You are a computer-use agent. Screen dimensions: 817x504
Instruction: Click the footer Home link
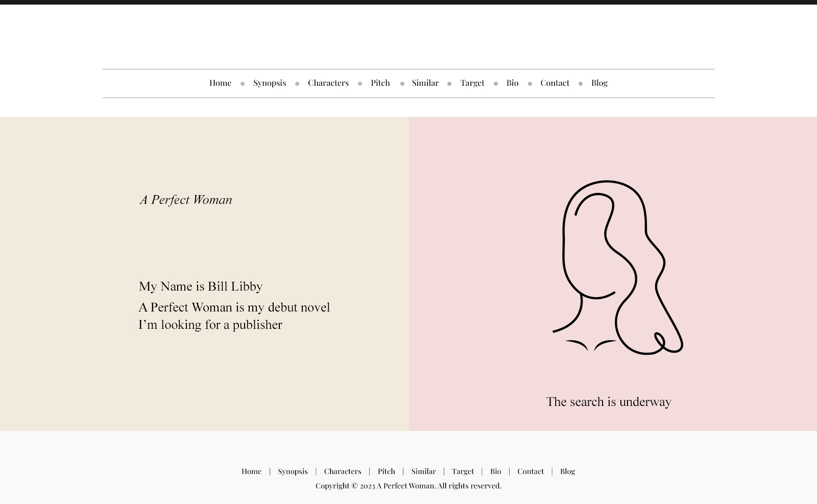251,471
